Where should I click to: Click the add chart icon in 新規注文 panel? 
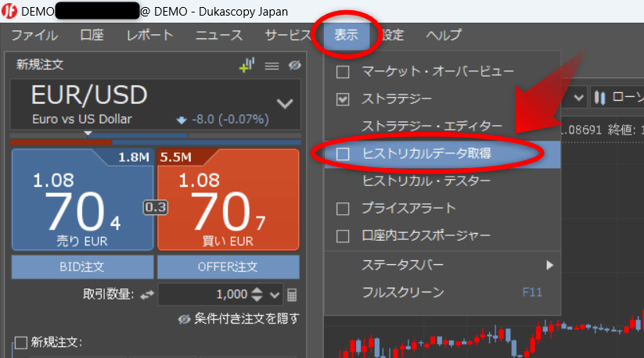(x=246, y=65)
